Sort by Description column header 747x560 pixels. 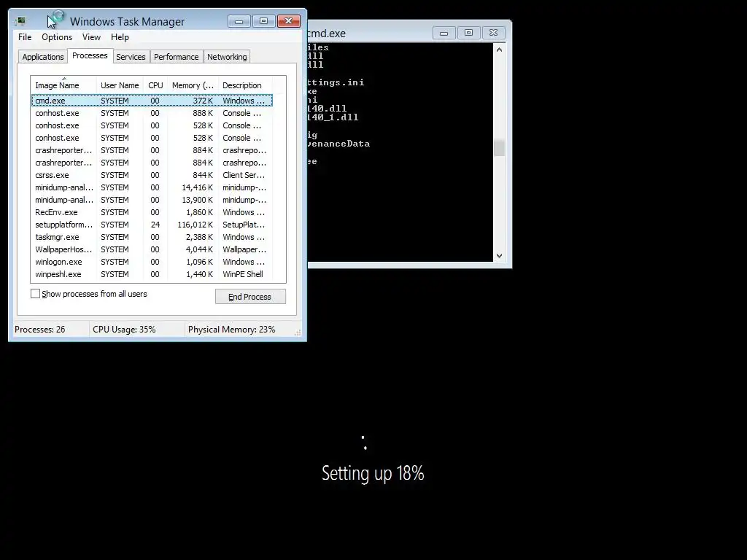coord(245,85)
